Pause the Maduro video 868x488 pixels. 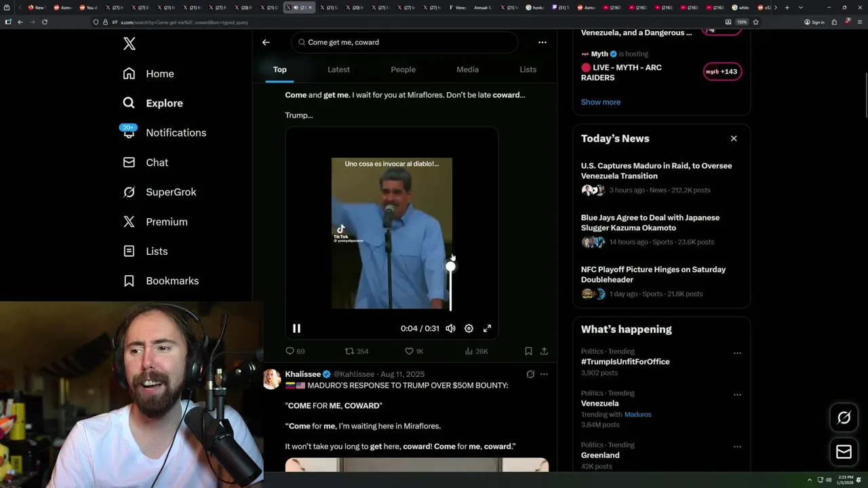point(296,328)
